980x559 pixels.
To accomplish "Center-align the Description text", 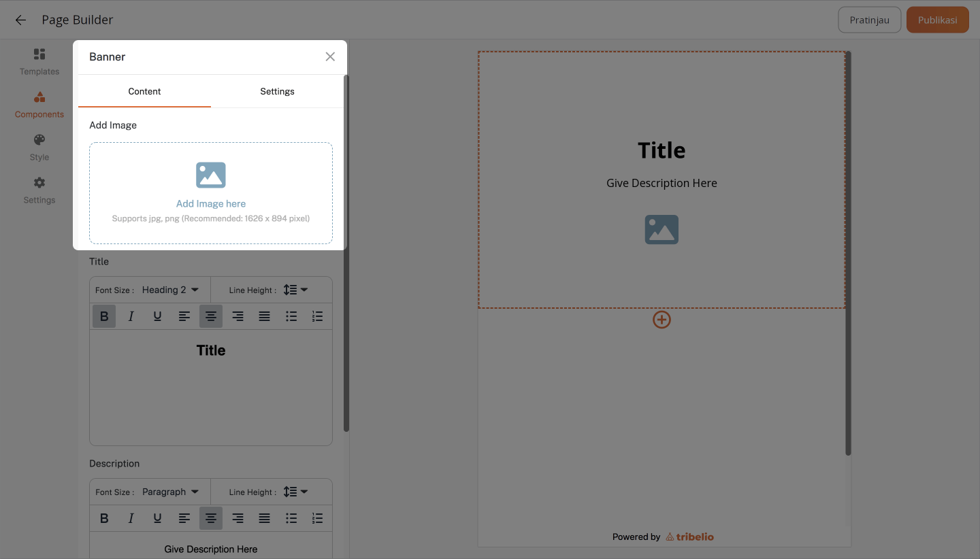I will point(211,518).
